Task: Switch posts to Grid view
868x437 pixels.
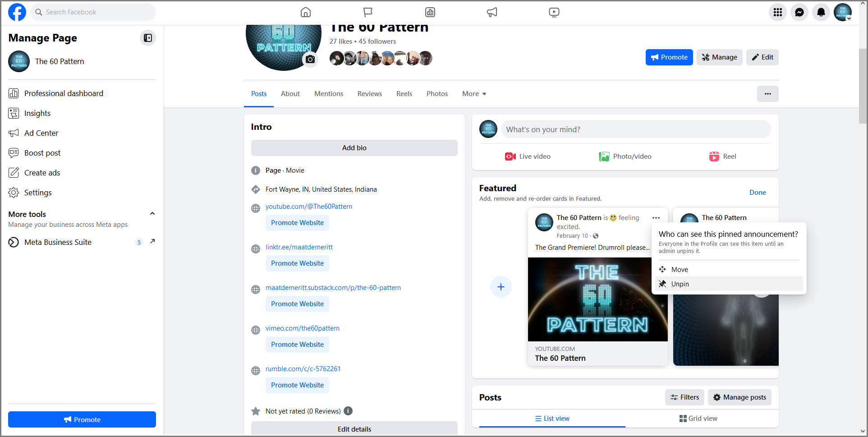Action: [x=698, y=419]
